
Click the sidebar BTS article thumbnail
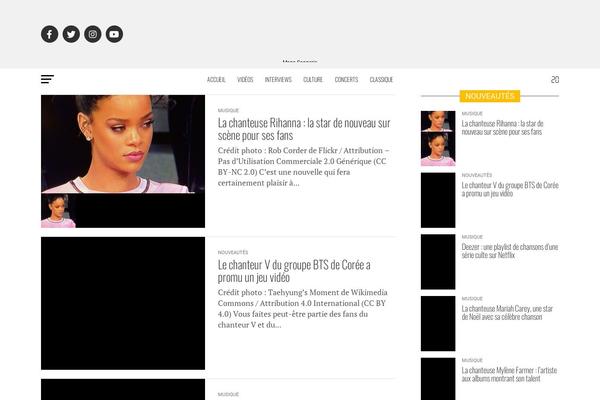click(x=438, y=200)
